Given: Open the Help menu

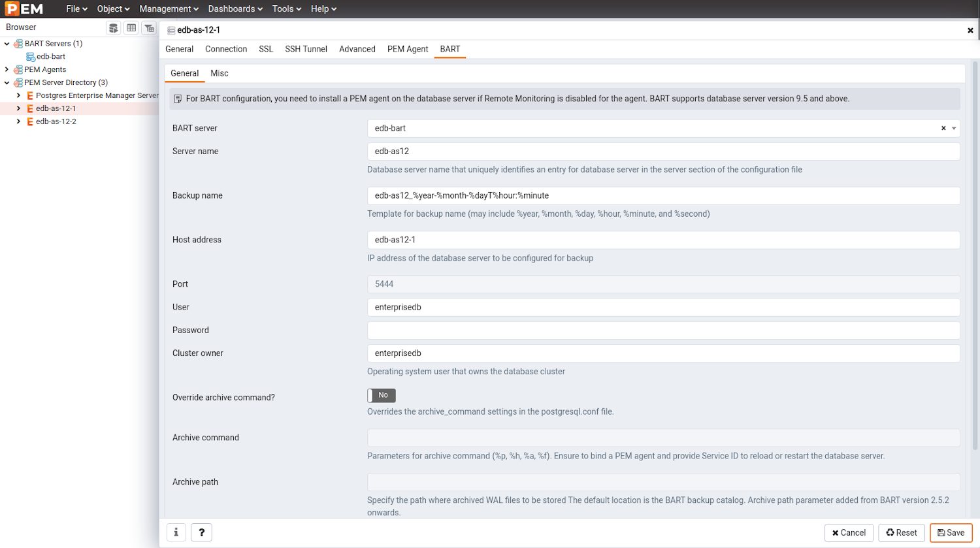Looking at the screenshot, I should [323, 9].
